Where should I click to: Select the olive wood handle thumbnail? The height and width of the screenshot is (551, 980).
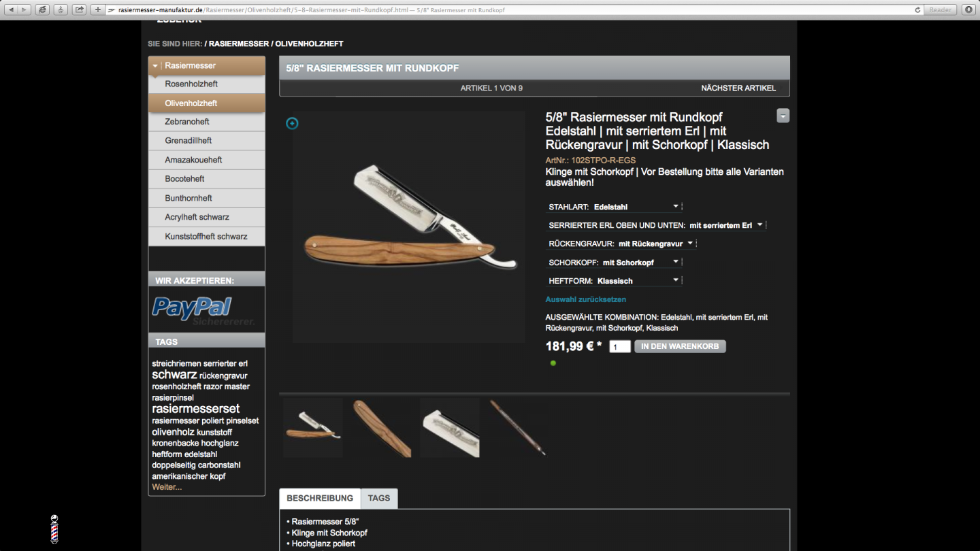pyautogui.click(x=382, y=428)
